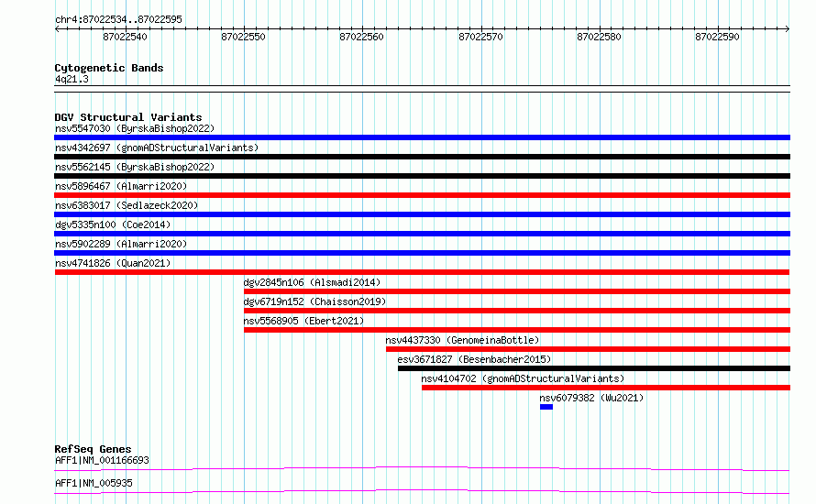Click ruler position 87022580
Image resolution: width=816 pixels, height=504 pixels.
(599, 37)
